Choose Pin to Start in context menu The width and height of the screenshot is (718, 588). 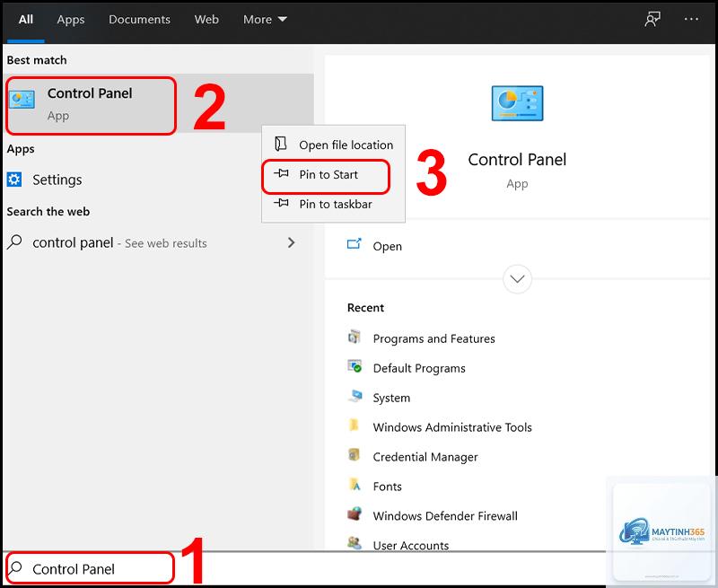[333, 174]
